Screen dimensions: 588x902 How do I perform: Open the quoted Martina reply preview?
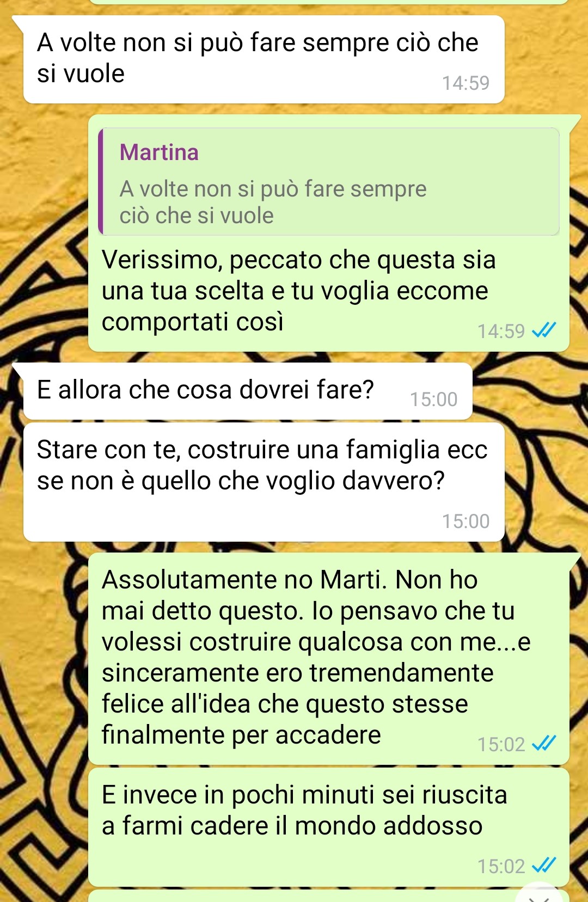(x=329, y=182)
